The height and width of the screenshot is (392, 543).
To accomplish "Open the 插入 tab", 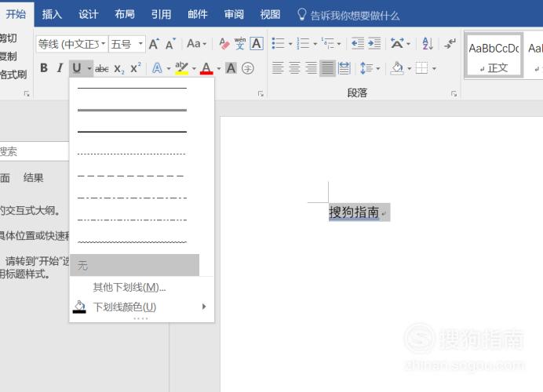I will pos(52,14).
